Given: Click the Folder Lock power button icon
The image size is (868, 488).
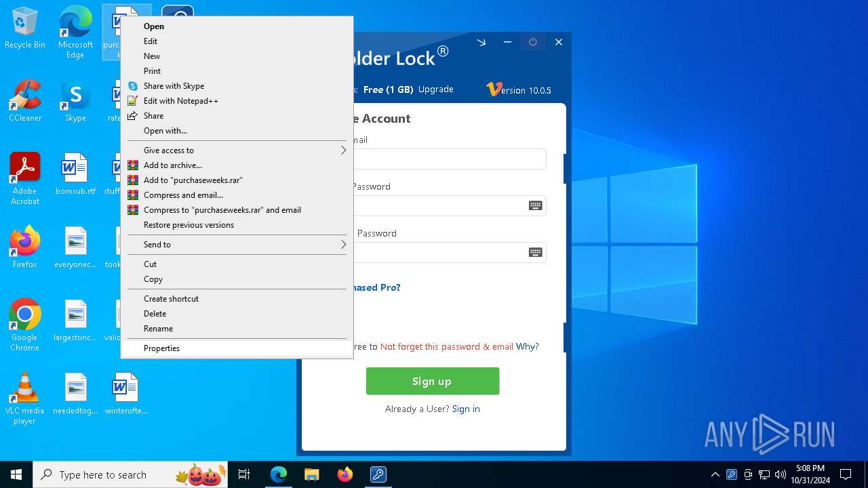Looking at the screenshot, I should coord(533,42).
